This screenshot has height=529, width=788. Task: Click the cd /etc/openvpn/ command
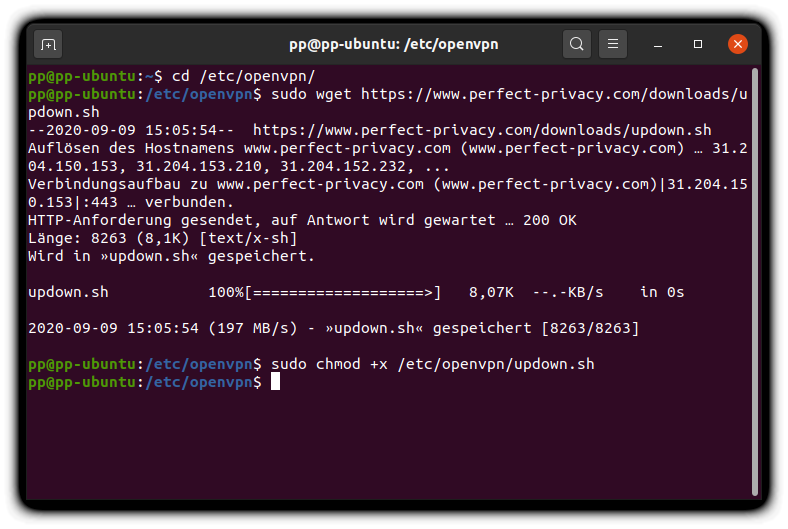pos(244,76)
